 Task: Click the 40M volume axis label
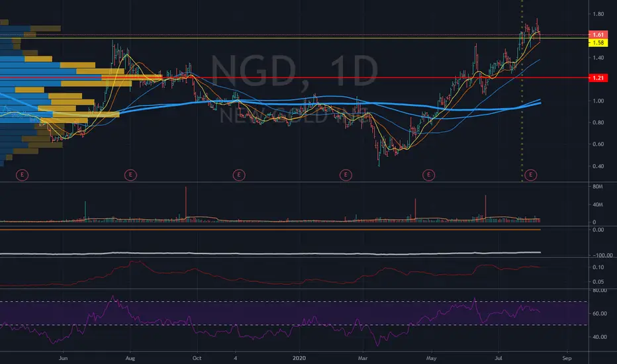coord(598,205)
